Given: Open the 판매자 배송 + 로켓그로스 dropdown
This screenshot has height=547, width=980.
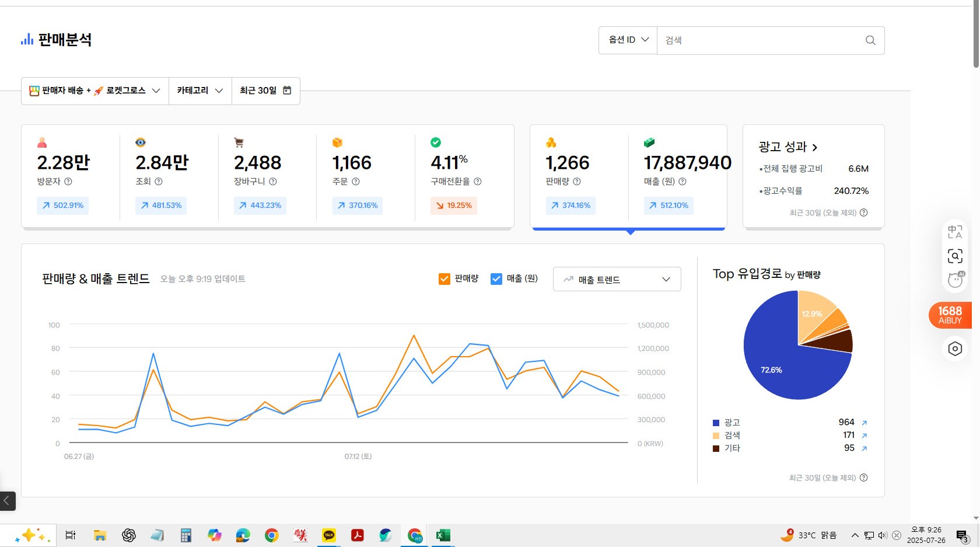Looking at the screenshot, I should pos(95,91).
